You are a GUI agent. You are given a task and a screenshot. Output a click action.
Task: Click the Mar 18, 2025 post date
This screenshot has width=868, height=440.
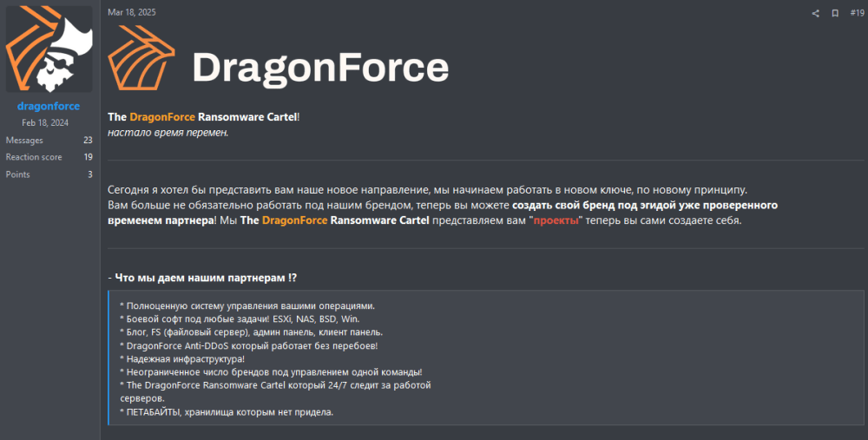(132, 12)
